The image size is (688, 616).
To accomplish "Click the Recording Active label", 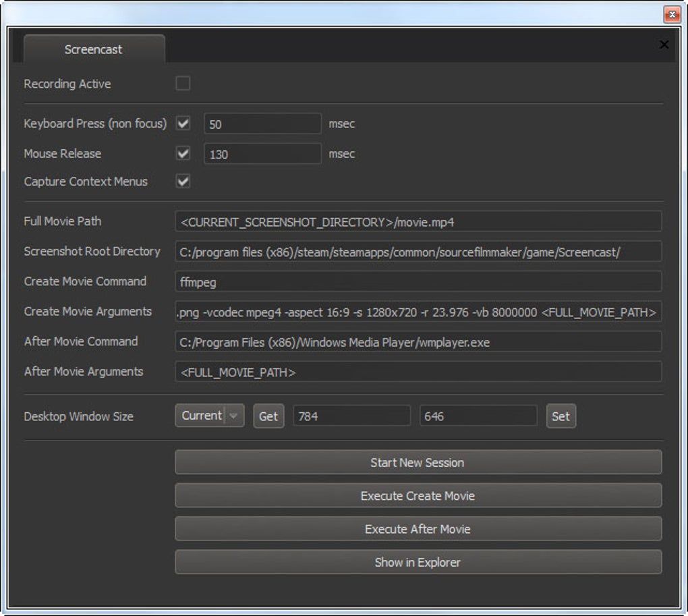I will click(x=67, y=84).
